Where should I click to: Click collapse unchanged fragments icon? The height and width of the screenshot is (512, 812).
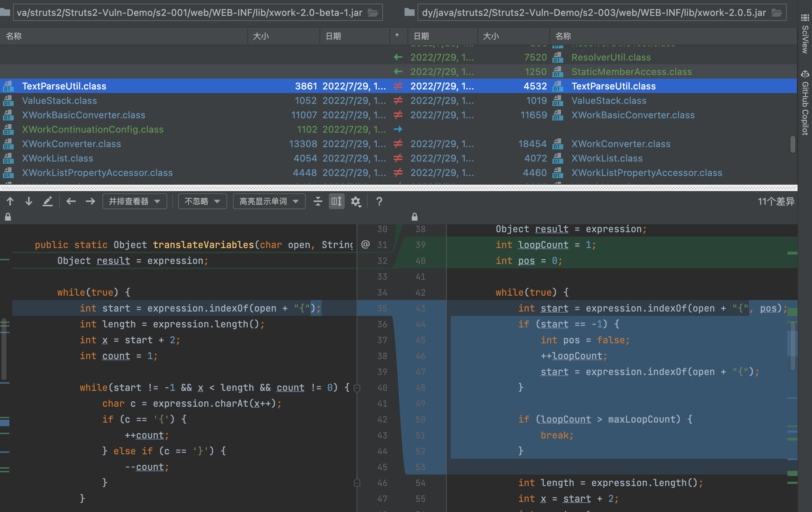[x=318, y=201]
